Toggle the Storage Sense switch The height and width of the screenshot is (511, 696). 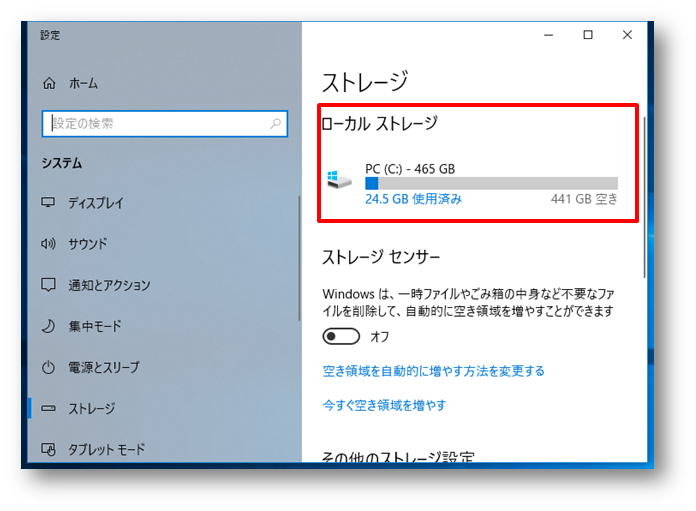(341, 337)
